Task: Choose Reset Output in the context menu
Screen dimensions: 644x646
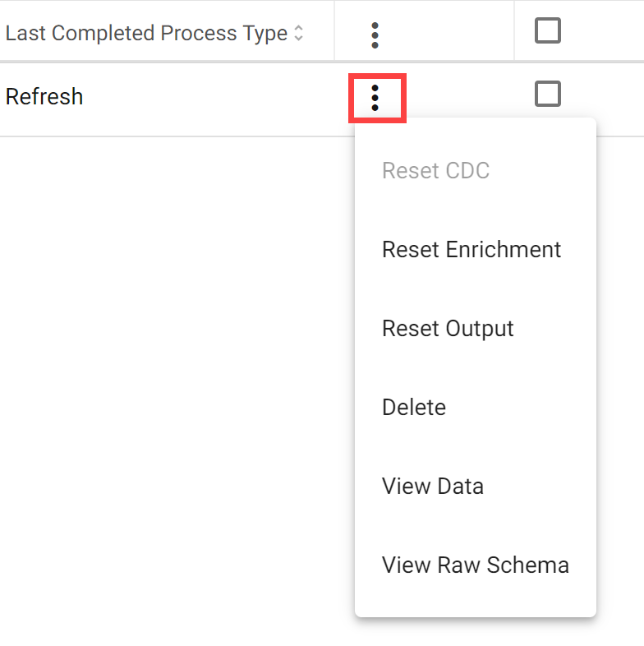Action: 448,329
